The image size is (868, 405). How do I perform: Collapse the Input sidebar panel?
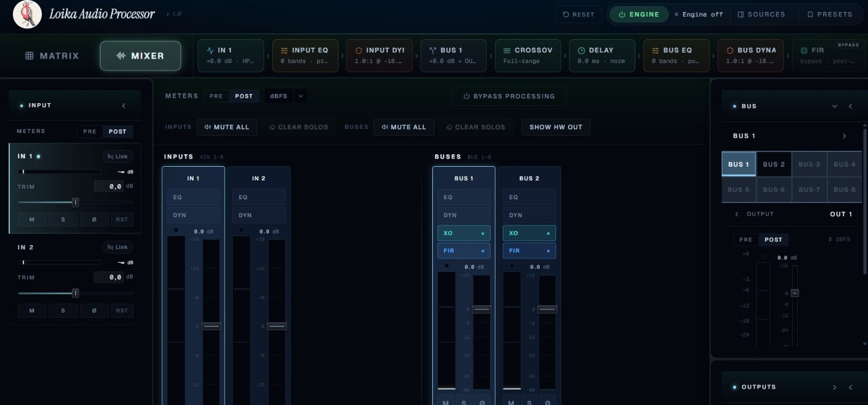click(124, 106)
